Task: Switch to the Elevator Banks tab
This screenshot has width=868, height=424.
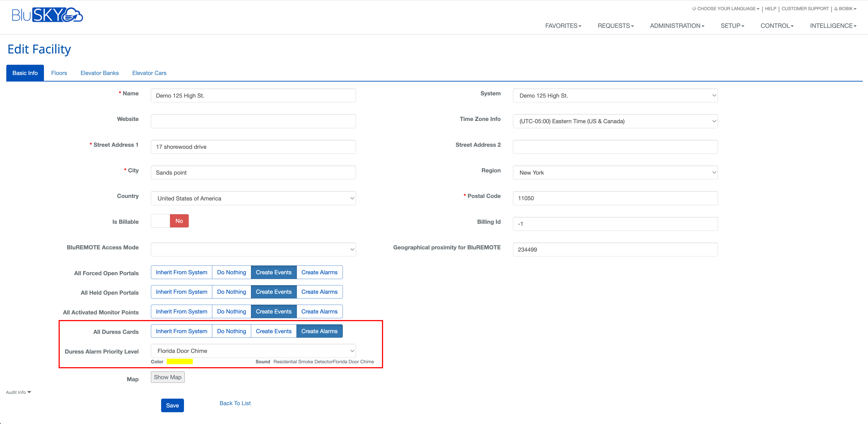Action: click(x=99, y=73)
